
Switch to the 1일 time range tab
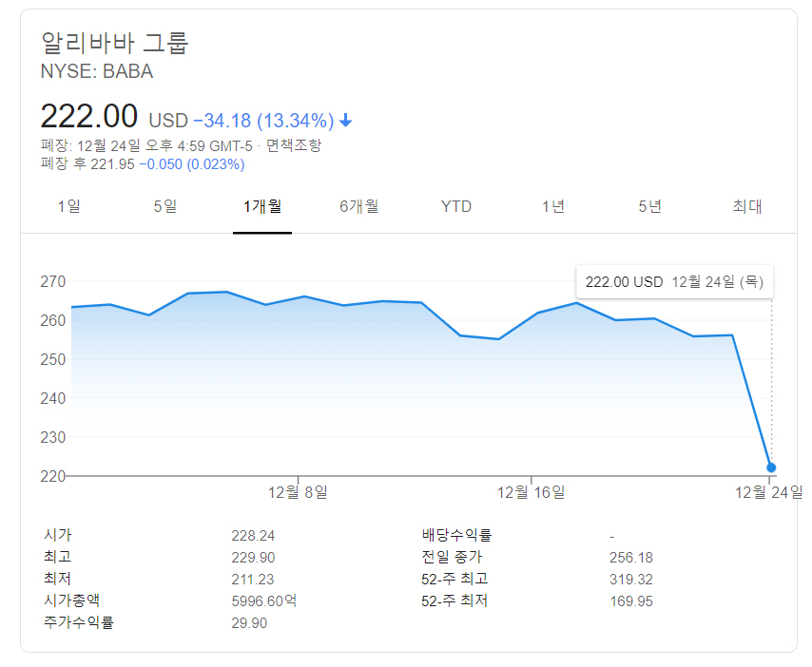tap(68, 206)
